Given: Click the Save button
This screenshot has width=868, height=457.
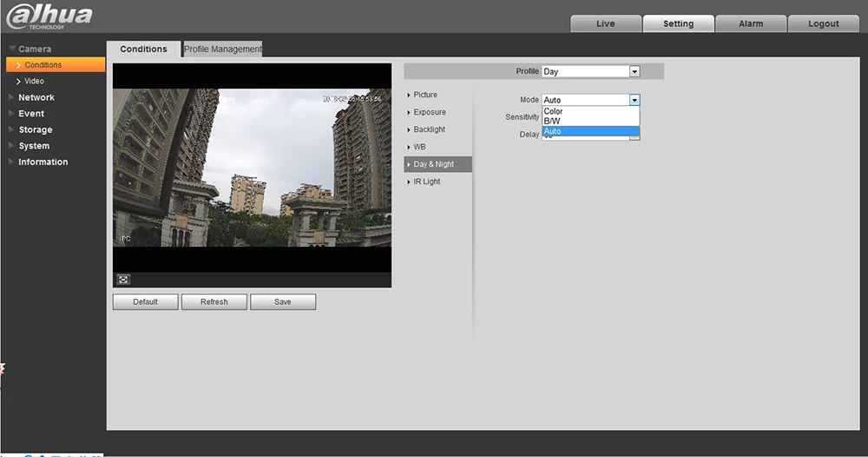Looking at the screenshot, I should click(x=283, y=301).
